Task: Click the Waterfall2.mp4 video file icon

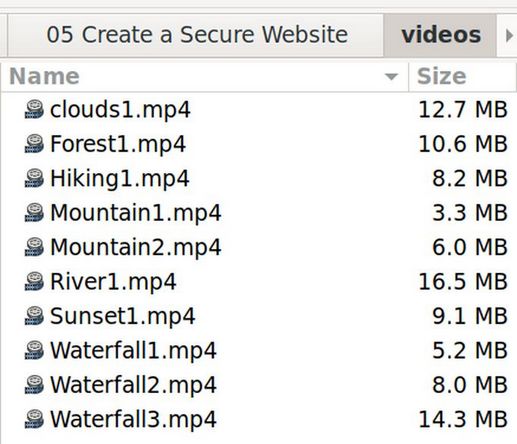Action: coord(34,385)
